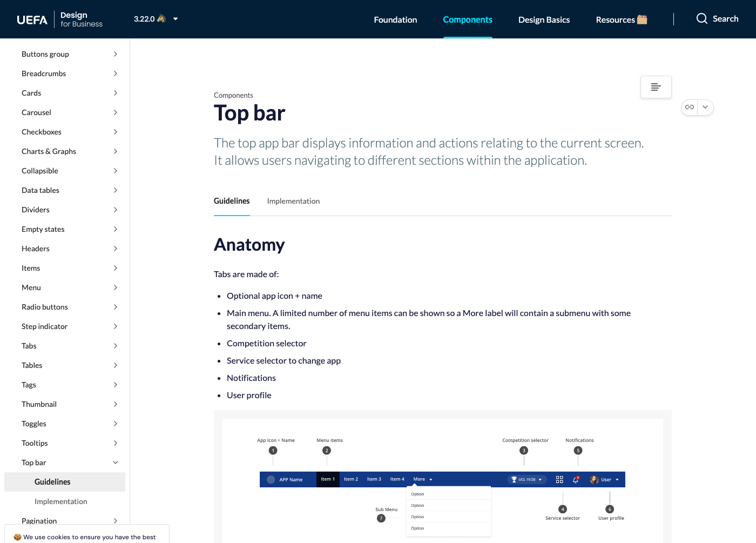Open Thumbnail in sidebar

39,404
